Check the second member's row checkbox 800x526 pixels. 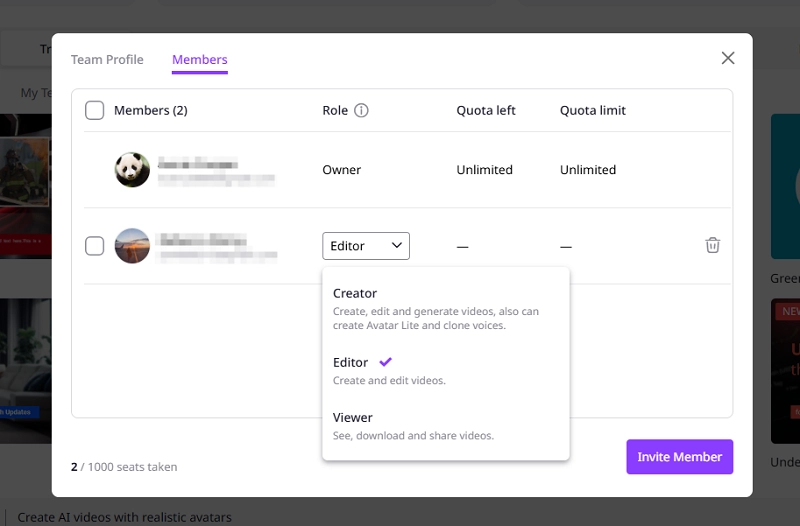95,246
